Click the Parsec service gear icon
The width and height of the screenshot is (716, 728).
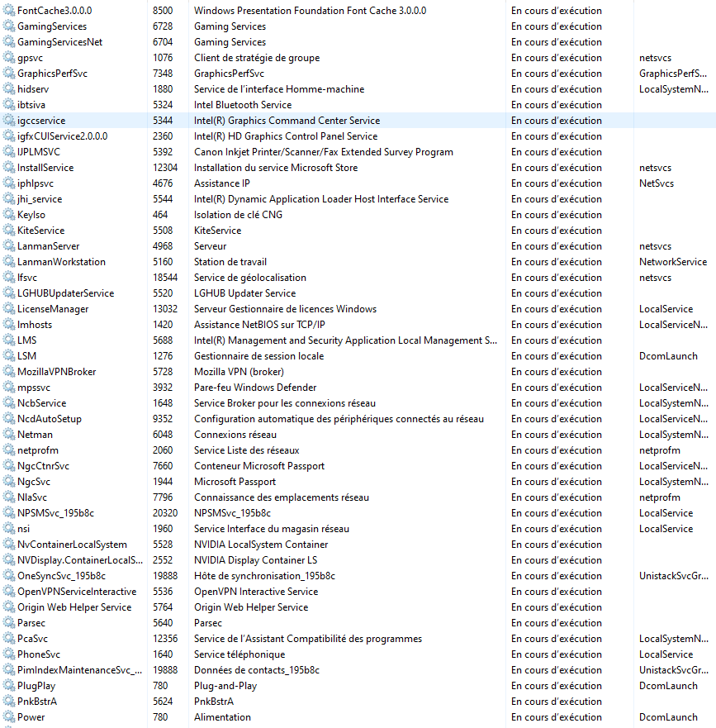[9, 623]
